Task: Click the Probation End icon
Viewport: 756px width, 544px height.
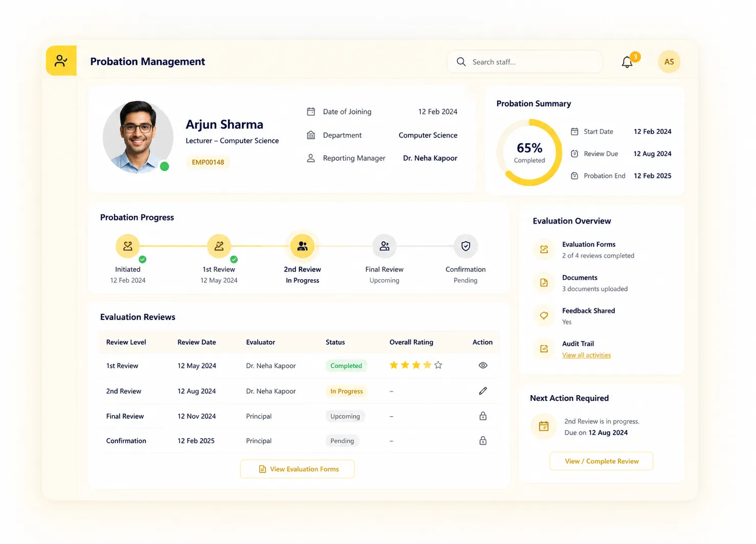Action: coord(574,175)
